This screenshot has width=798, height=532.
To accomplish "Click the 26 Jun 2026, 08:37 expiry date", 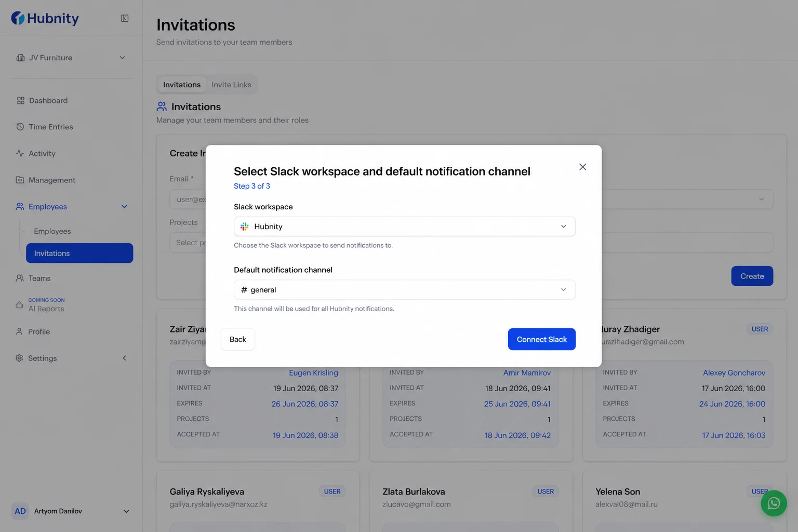I will [x=305, y=404].
